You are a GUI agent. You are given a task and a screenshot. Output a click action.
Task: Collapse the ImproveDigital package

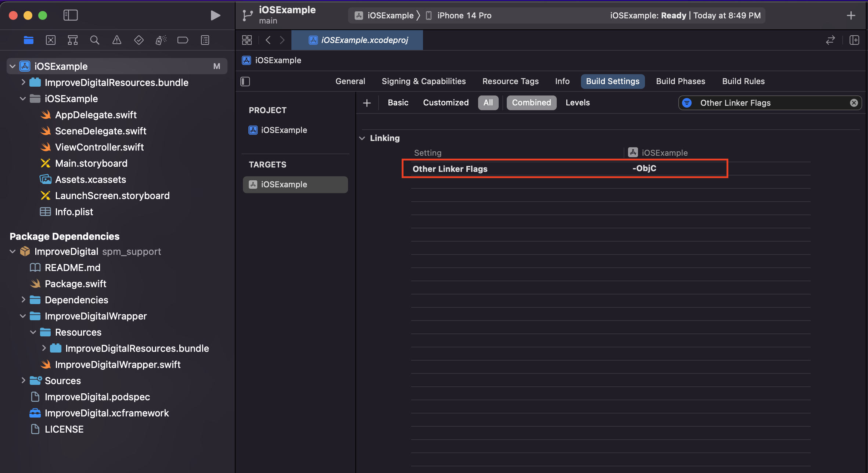12,252
